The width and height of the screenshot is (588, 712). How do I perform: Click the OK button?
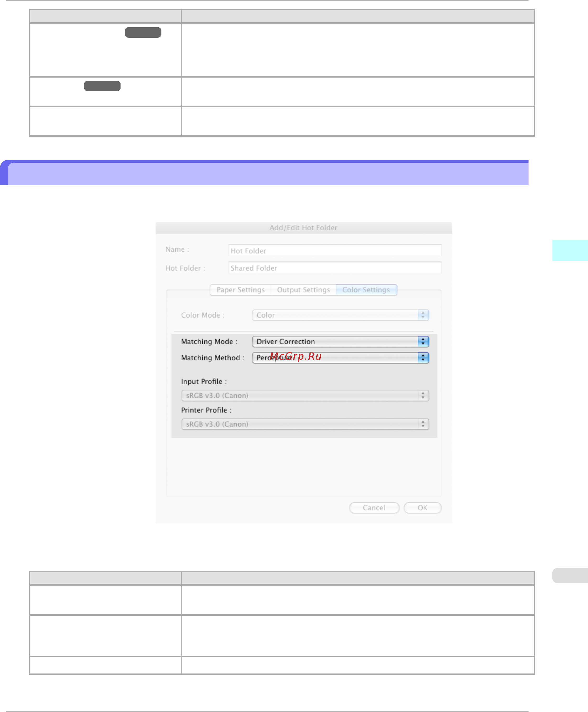422,508
